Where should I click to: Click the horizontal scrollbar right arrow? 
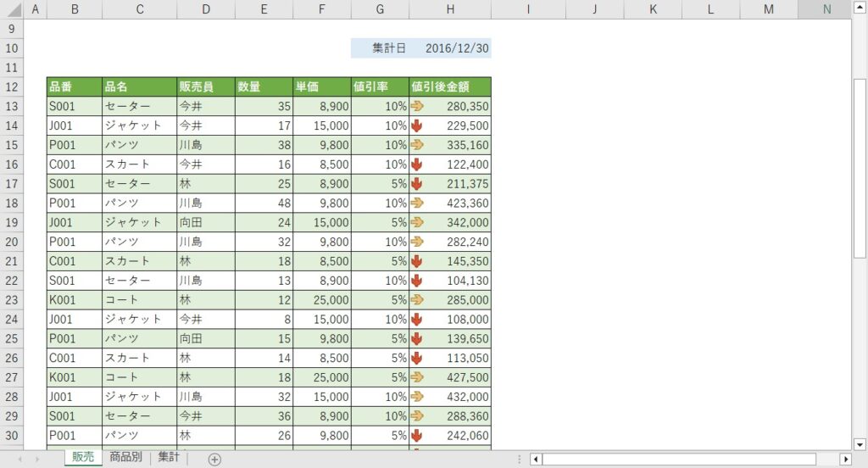pos(844,459)
